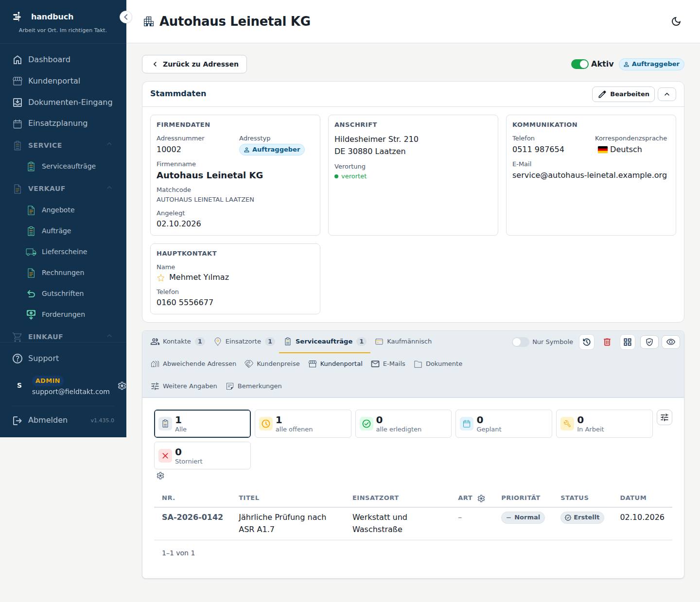Image resolution: width=700 pixels, height=602 pixels.
Task: Collapse the Stammdaten panel
Action: (667, 94)
